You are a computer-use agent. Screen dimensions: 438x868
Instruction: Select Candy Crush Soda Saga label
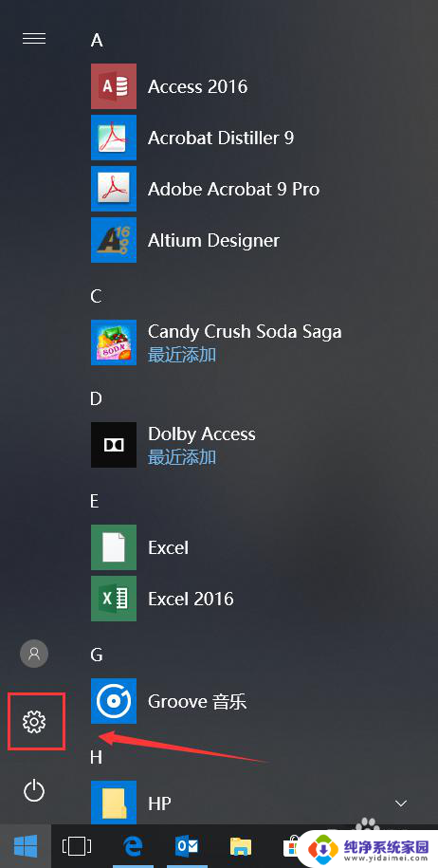coord(245,332)
